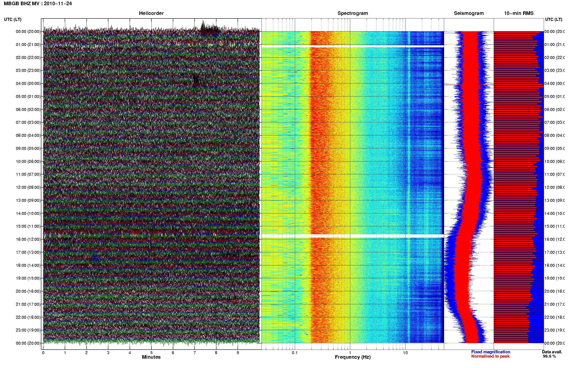
Task: Click minute tick '9' under the helicorder
Action: tap(238, 353)
